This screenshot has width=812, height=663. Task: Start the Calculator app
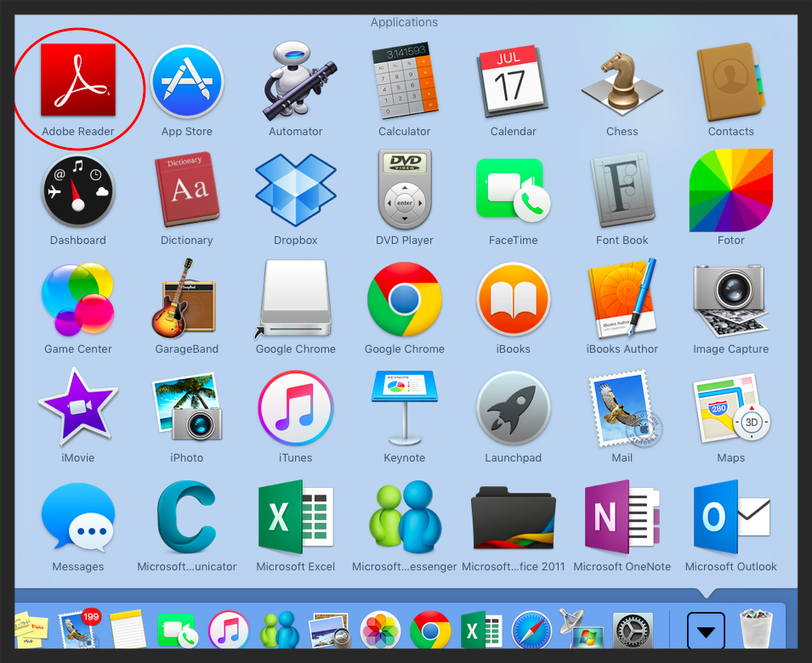405,82
